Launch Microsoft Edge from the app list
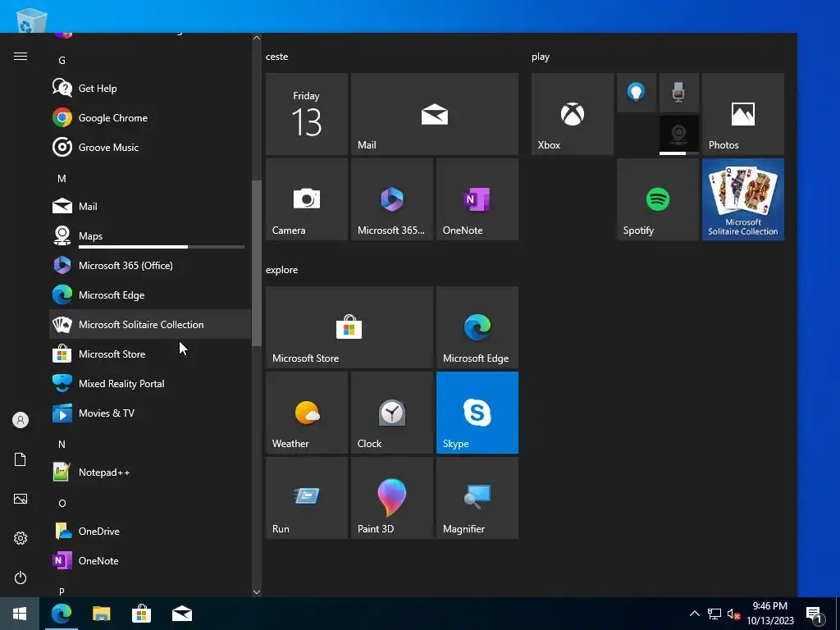The width and height of the screenshot is (840, 630). click(150, 294)
